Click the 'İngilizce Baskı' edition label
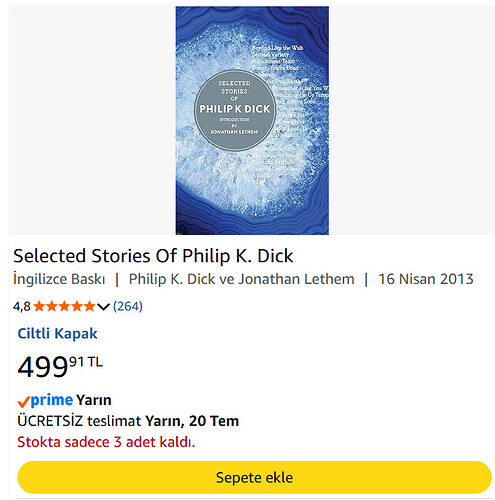Image resolution: width=495 pixels, height=500 pixels. 59,279
